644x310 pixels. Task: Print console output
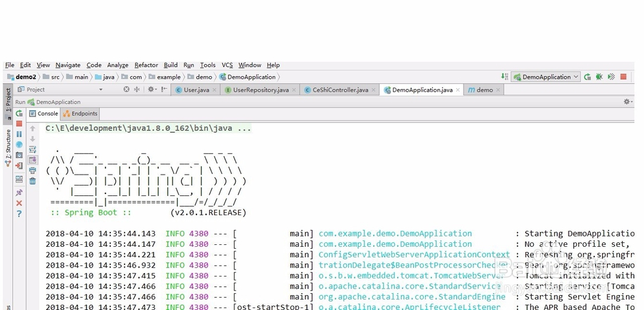pyautogui.click(x=33, y=171)
